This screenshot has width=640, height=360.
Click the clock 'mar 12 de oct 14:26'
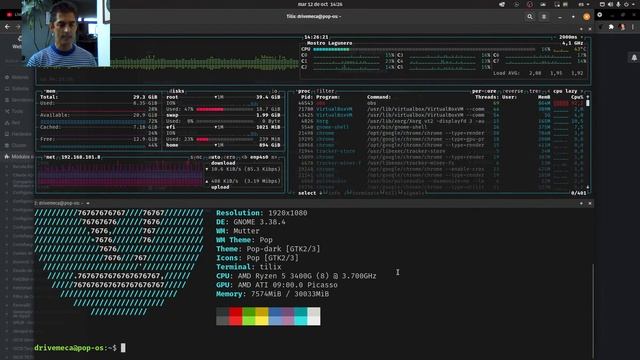320,4
